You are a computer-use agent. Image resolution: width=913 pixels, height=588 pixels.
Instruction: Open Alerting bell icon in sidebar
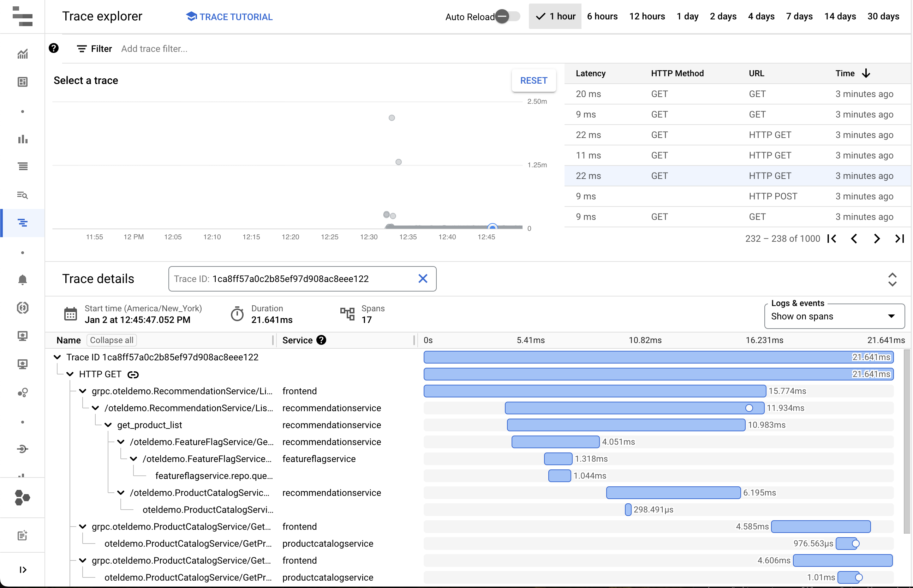pos(23,280)
